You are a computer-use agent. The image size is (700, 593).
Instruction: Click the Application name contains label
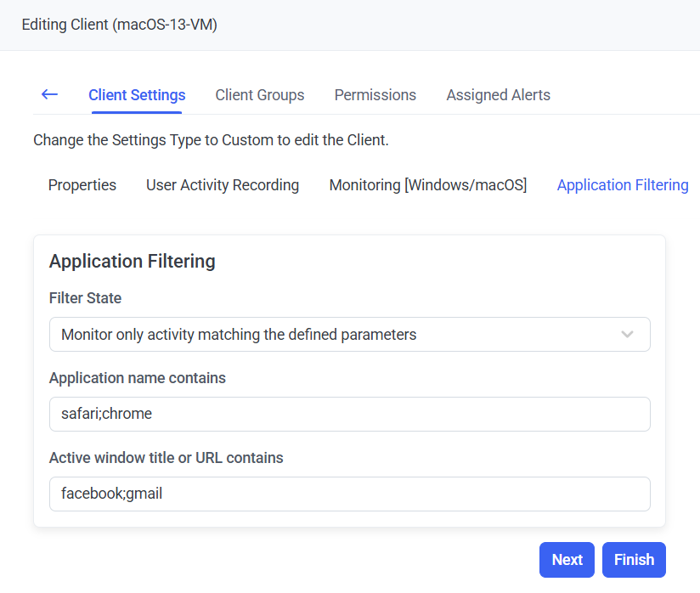tap(138, 378)
